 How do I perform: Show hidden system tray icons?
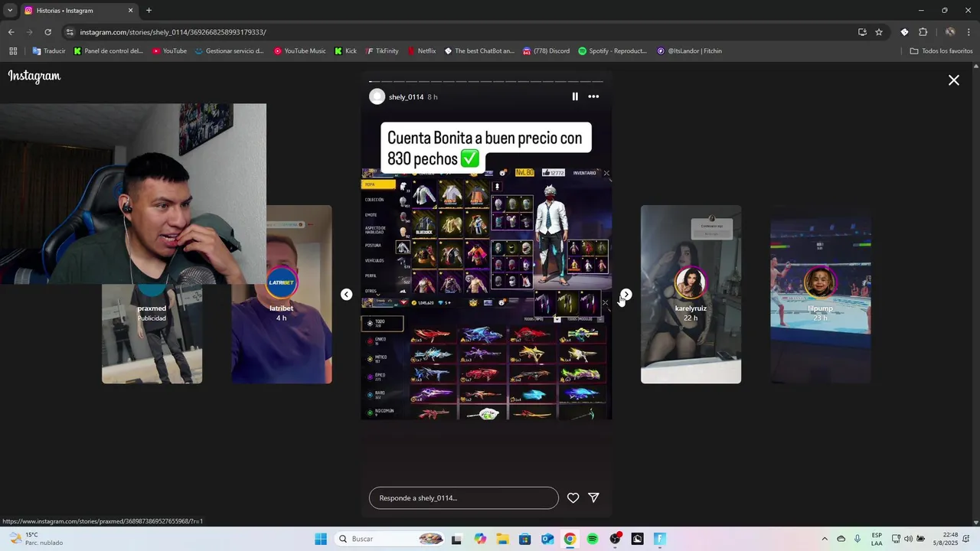[825, 539]
